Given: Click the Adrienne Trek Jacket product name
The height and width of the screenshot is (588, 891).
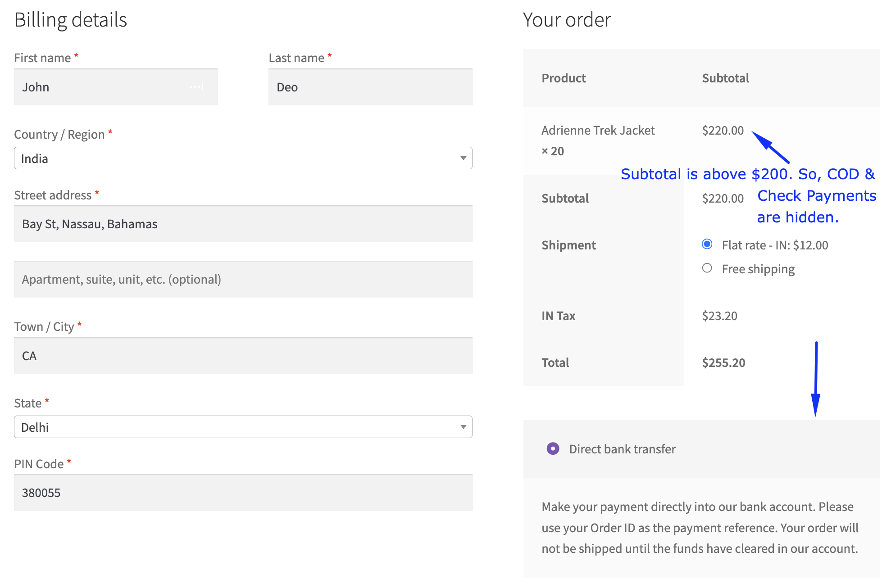Looking at the screenshot, I should (598, 131).
